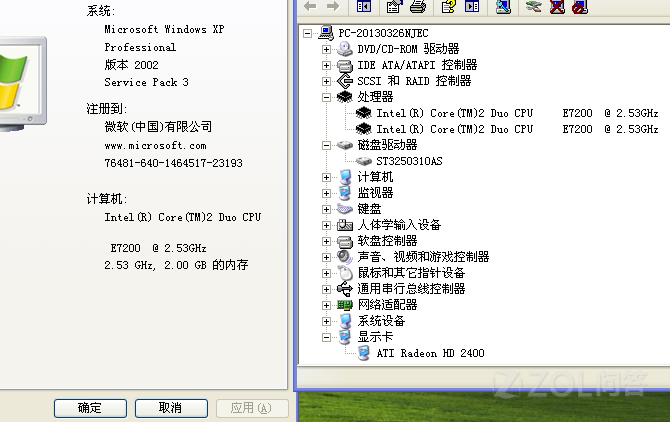
Task: Select the second Intel Core 2 Duo E7200 entry
Action: (517, 129)
